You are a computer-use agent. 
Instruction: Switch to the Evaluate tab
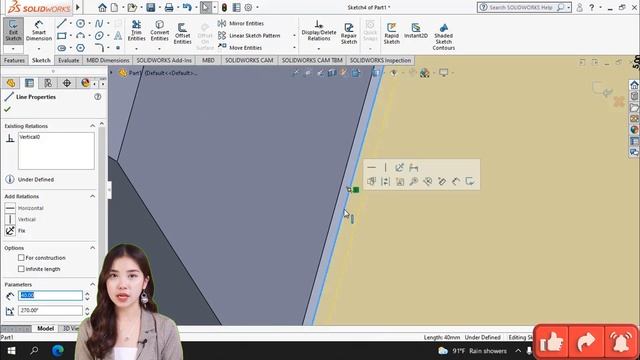(x=68, y=60)
